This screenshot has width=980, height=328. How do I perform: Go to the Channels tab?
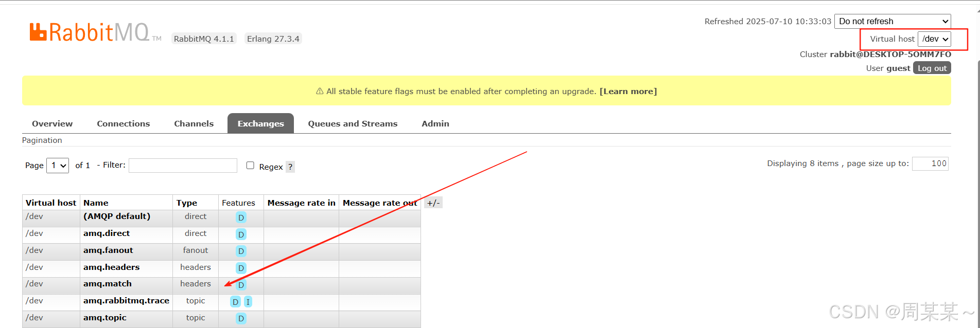(194, 123)
